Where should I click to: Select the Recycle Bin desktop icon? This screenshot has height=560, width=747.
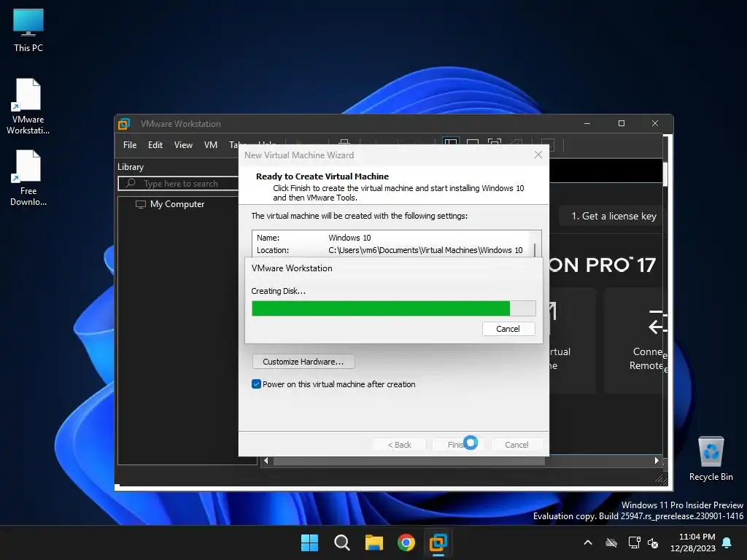(x=711, y=459)
